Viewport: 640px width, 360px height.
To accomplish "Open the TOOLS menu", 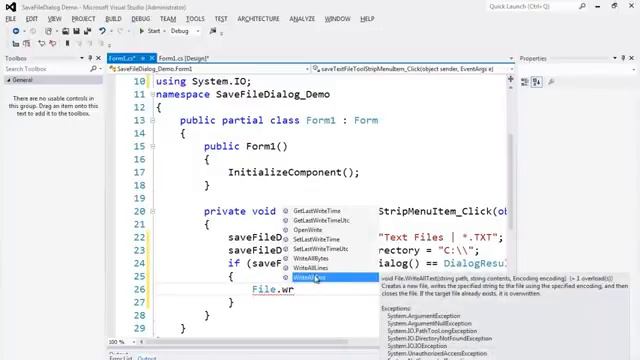I will point(195,19).
